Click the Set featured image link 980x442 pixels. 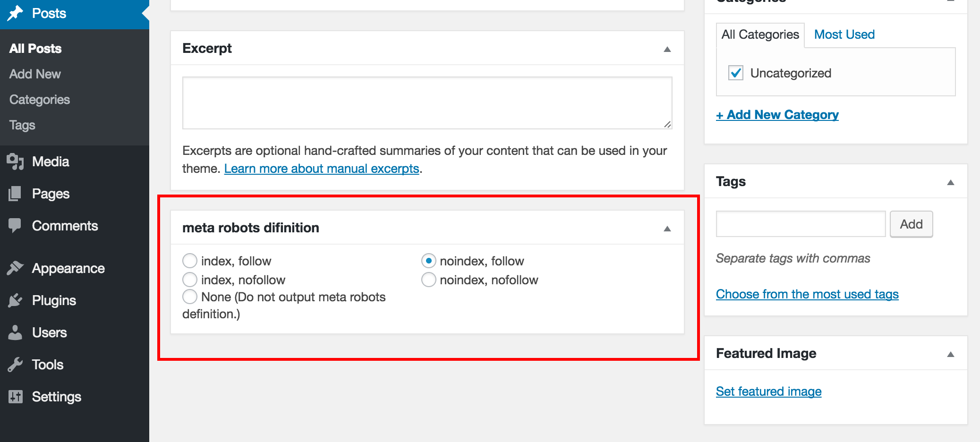pos(768,391)
